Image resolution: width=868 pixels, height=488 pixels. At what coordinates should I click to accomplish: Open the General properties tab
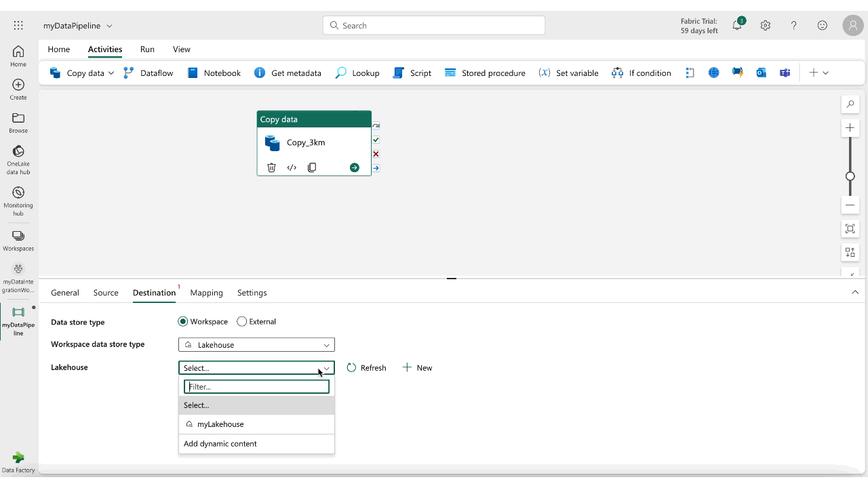65,293
